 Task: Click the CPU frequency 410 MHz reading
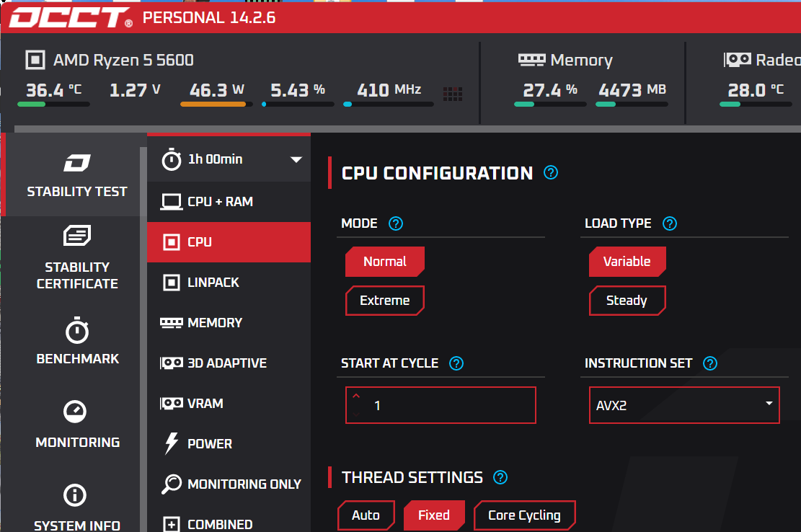coord(389,90)
